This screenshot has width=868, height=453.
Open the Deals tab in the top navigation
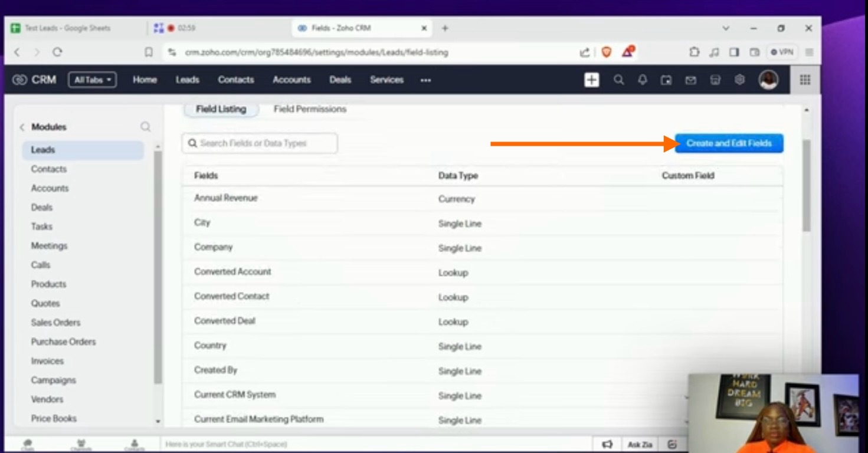tap(340, 80)
